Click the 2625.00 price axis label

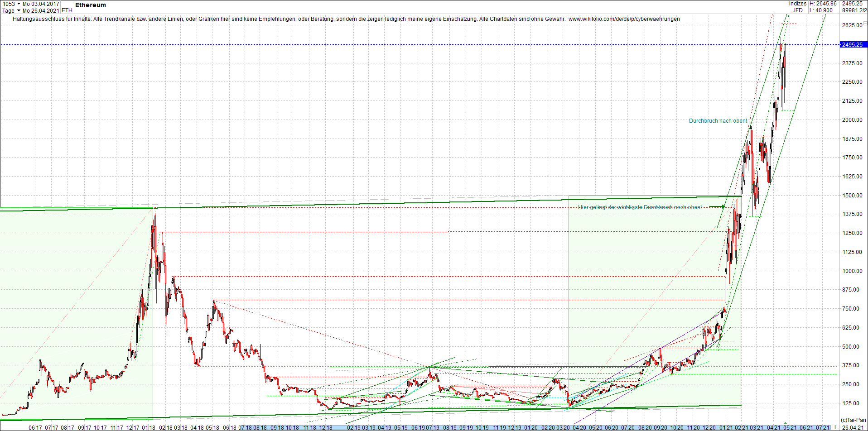[852, 25]
